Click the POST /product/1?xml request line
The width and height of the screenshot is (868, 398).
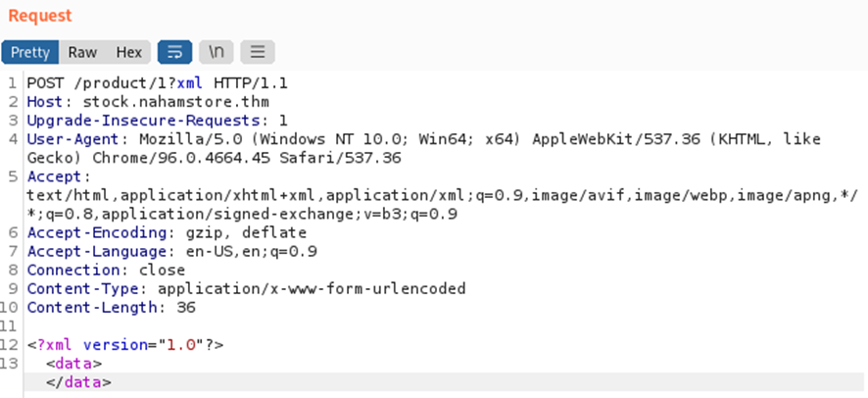coord(157,83)
